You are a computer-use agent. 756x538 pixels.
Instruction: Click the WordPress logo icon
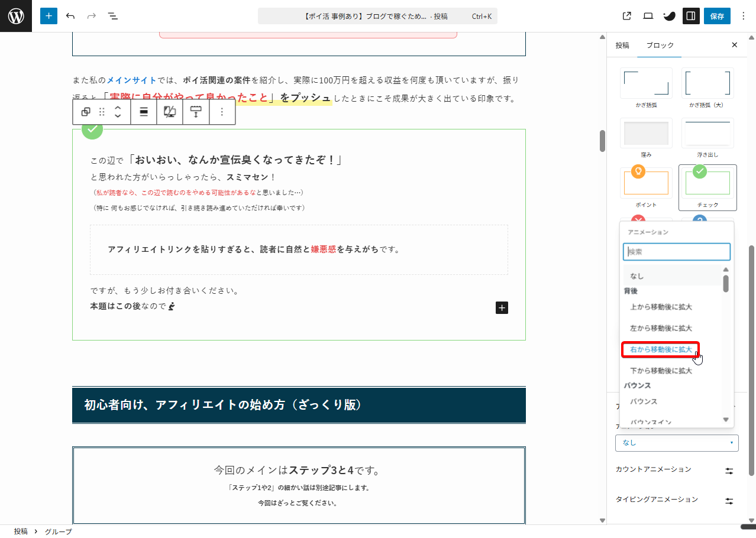click(x=16, y=16)
